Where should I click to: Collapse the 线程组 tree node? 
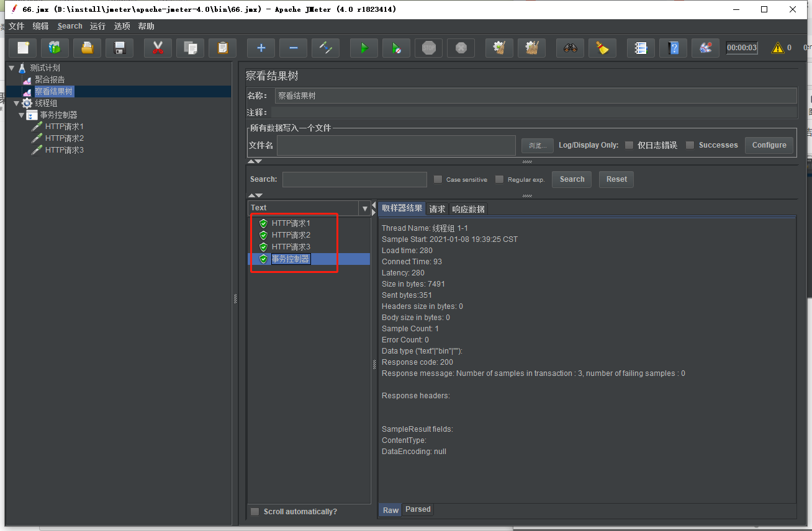pos(16,103)
